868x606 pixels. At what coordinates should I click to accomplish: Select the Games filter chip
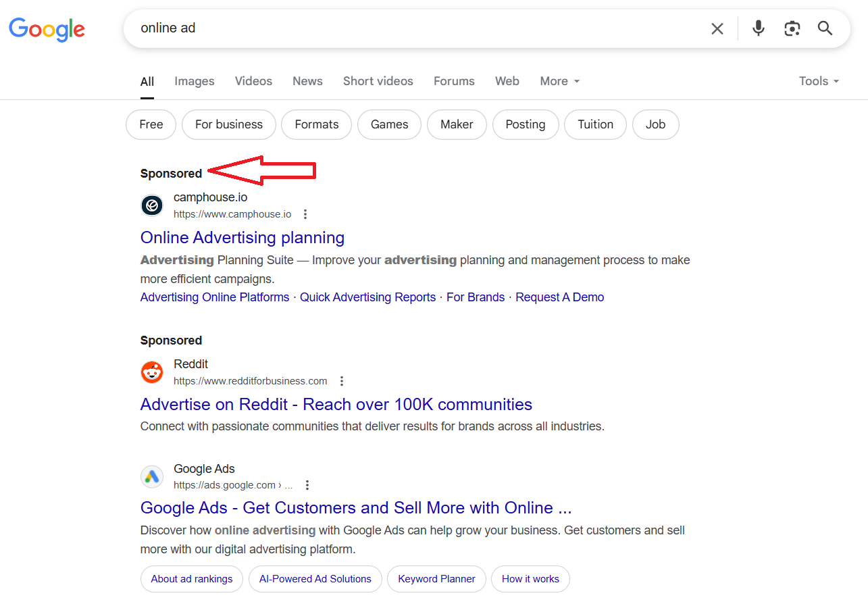click(390, 124)
